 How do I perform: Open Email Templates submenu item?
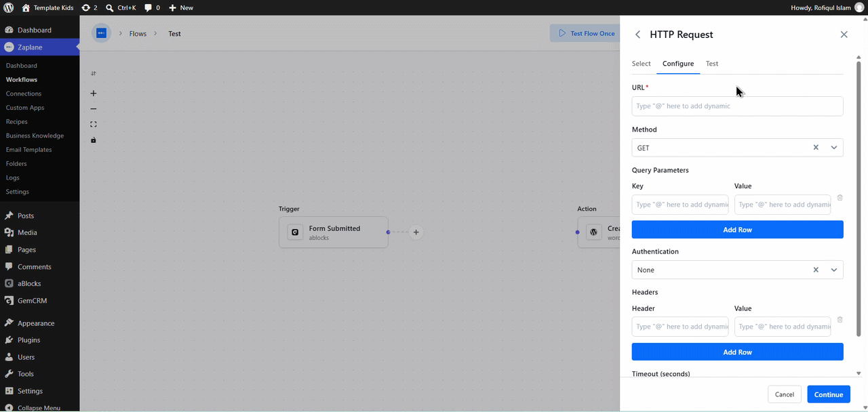[x=29, y=150]
